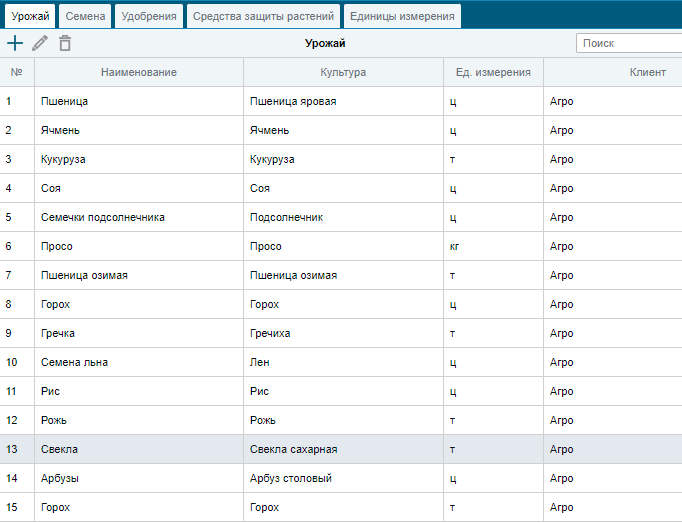This screenshot has width=682, height=523.
Task: Click the т unit cell in Кукуруза row
Action: [493, 159]
